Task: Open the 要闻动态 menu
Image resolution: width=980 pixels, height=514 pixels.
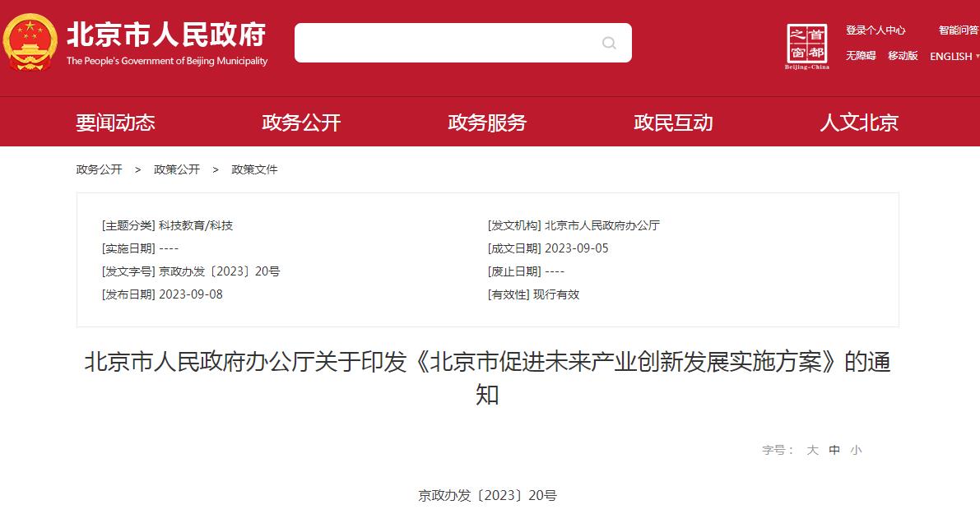Action: tap(116, 123)
